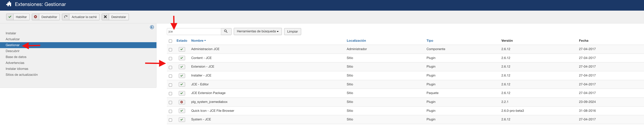Click the search field containing jce
644x132 pixels.
click(x=194, y=32)
